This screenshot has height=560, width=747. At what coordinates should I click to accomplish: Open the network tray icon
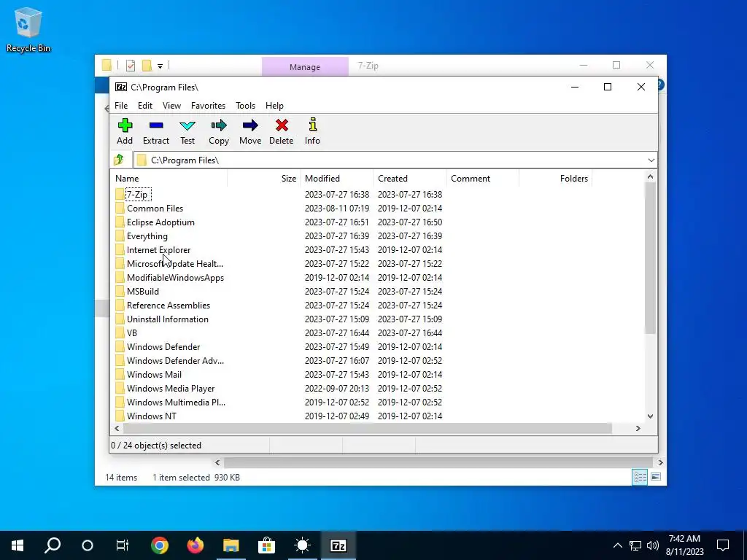click(x=635, y=545)
